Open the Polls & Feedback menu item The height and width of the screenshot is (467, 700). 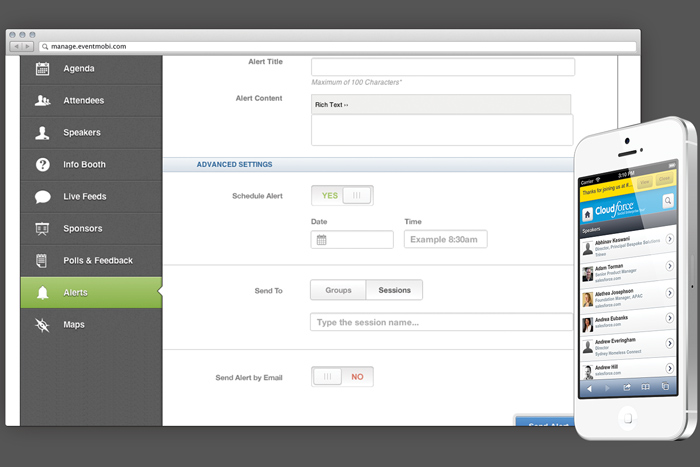pyautogui.click(x=91, y=260)
